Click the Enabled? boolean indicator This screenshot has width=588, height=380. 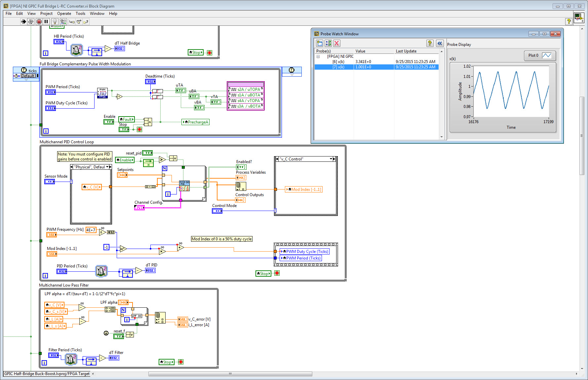(x=241, y=167)
